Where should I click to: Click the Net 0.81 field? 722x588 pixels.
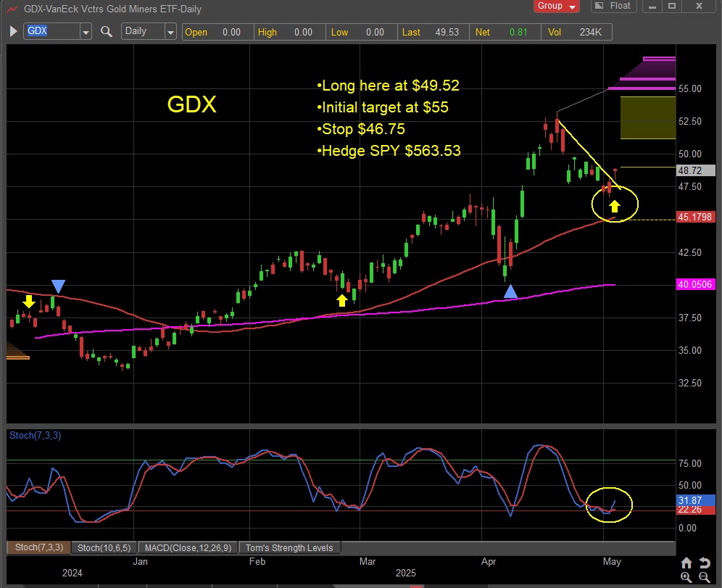click(505, 32)
